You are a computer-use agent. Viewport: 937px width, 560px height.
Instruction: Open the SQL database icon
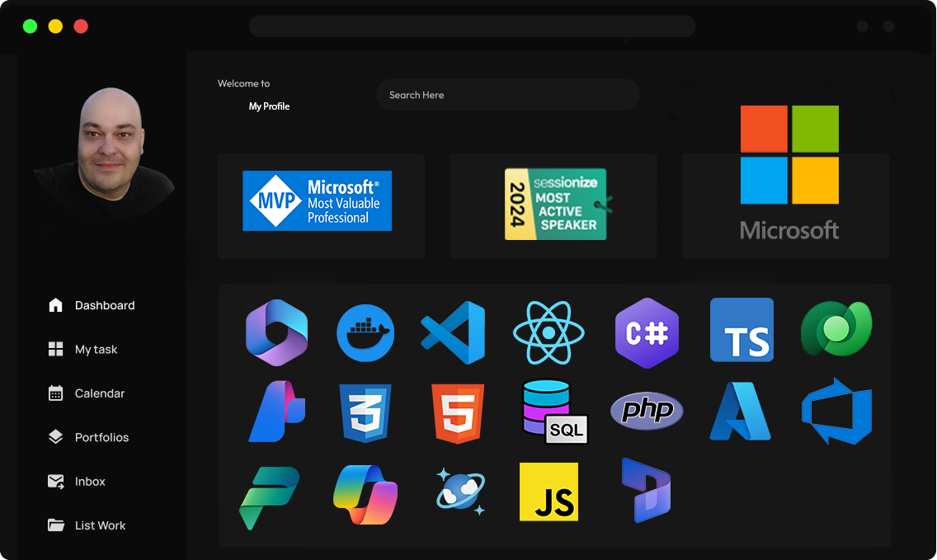tap(554, 411)
